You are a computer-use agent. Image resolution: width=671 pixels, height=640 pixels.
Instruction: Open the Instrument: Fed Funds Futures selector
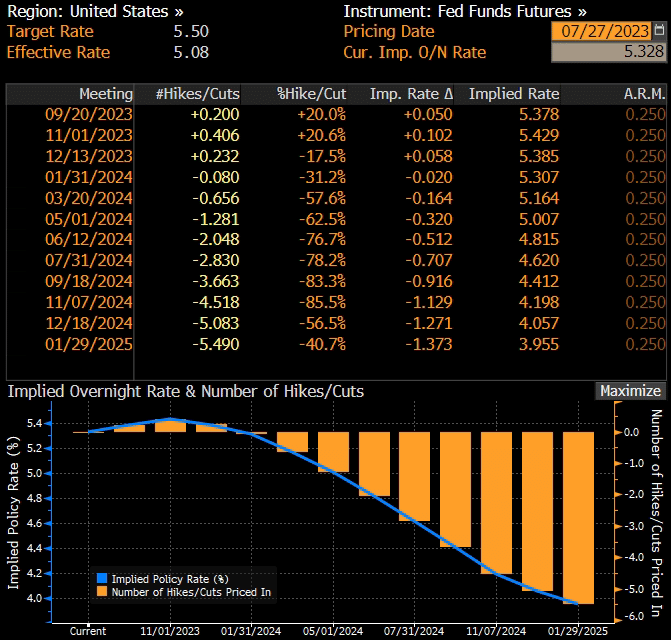pos(465,12)
